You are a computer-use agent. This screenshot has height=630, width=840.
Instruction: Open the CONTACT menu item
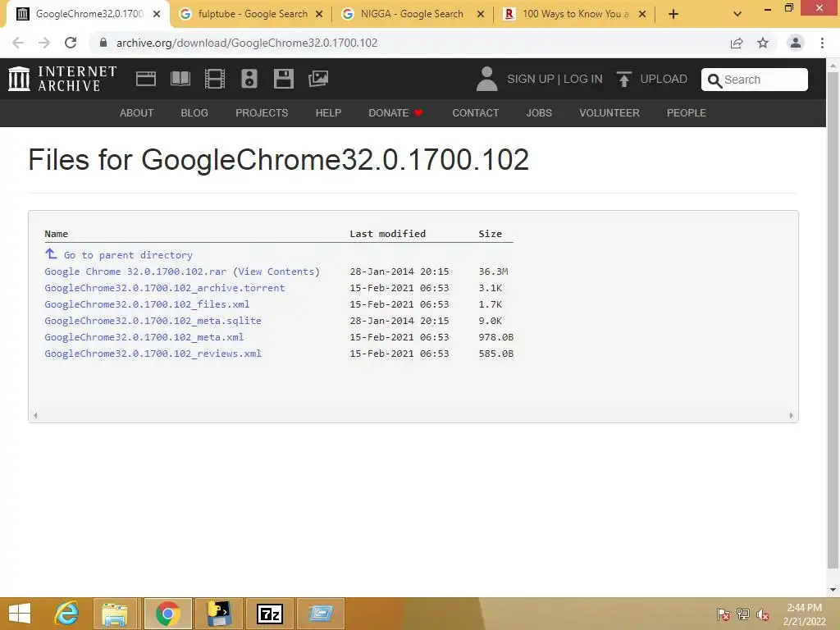coord(475,113)
